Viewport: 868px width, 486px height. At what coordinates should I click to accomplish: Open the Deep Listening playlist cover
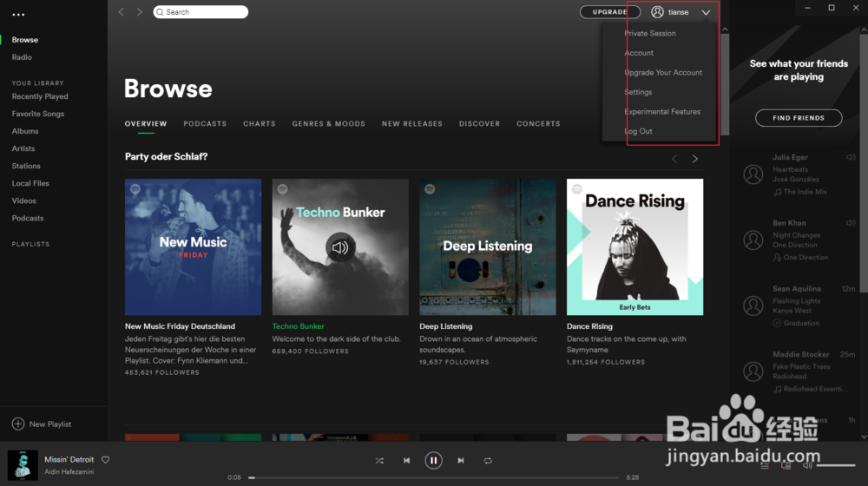pos(488,246)
